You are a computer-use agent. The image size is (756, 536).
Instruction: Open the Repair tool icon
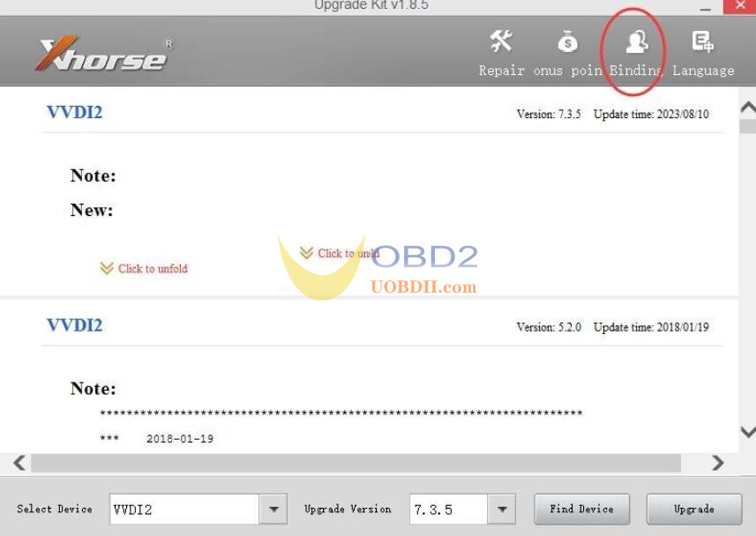(501, 42)
